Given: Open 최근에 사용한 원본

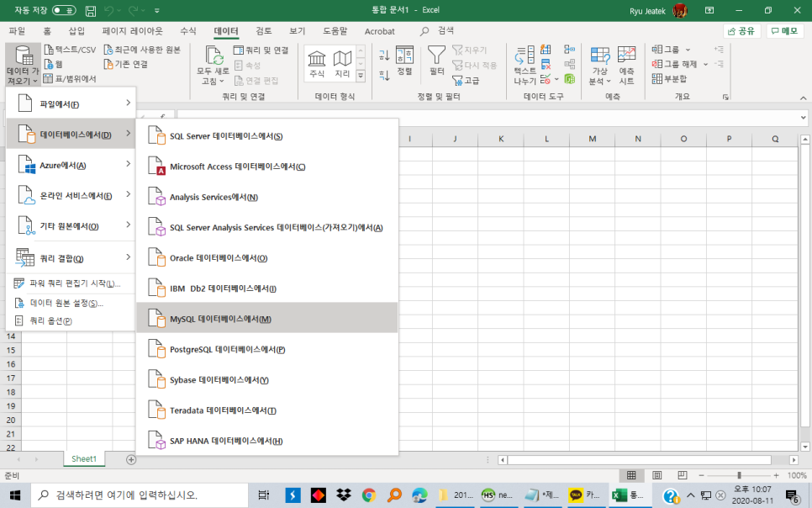Looking at the screenshot, I should (142, 50).
